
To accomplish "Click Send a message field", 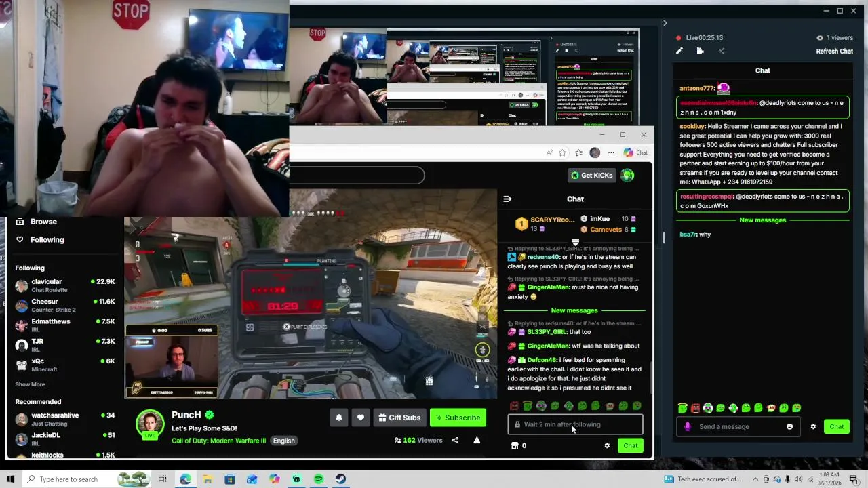I will click(737, 426).
